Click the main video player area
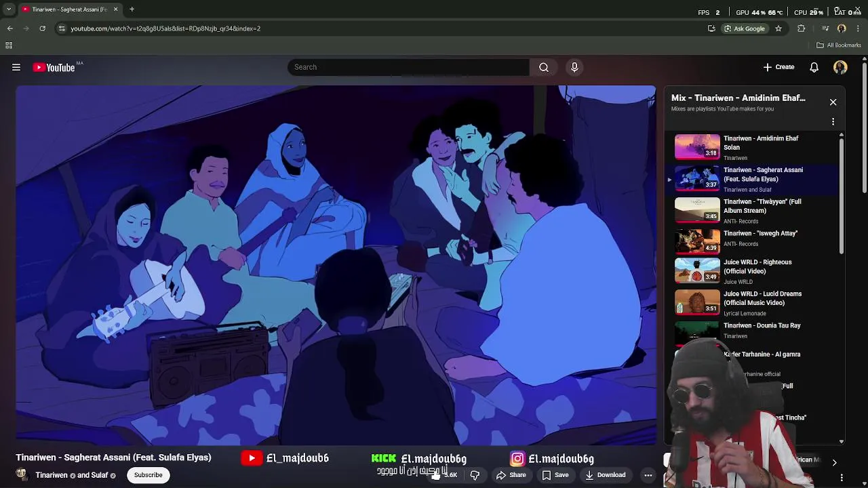Image resolution: width=868 pixels, height=488 pixels. click(336, 265)
